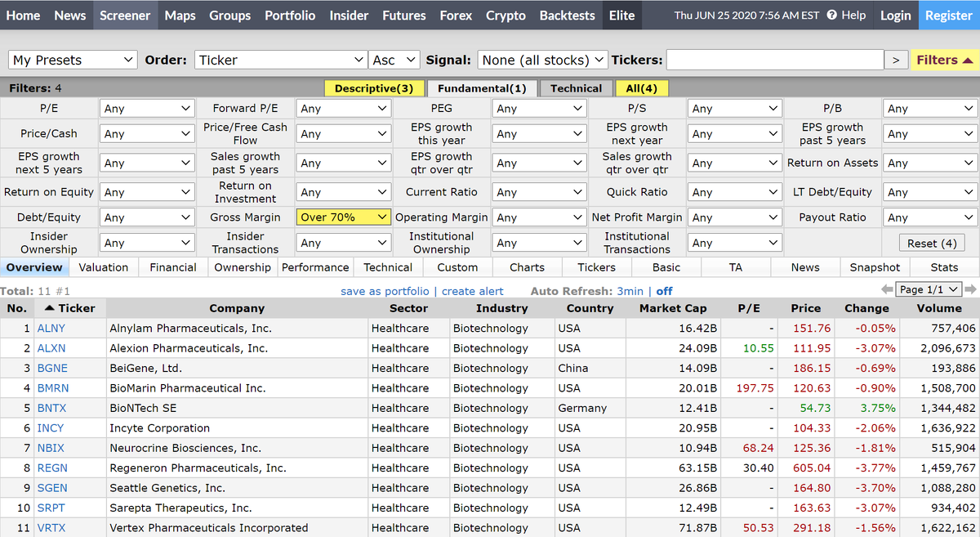Viewport: 980px width, 537px height.
Task: Open the BNTX ticker link
Action: (x=51, y=408)
